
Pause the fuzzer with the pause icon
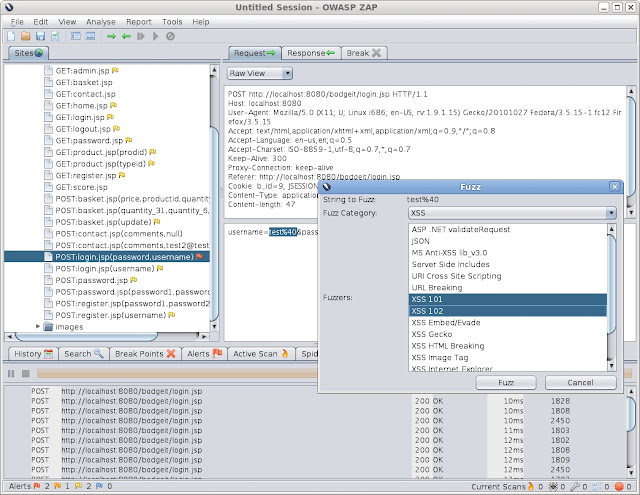pyautogui.click(x=11, y=373)
